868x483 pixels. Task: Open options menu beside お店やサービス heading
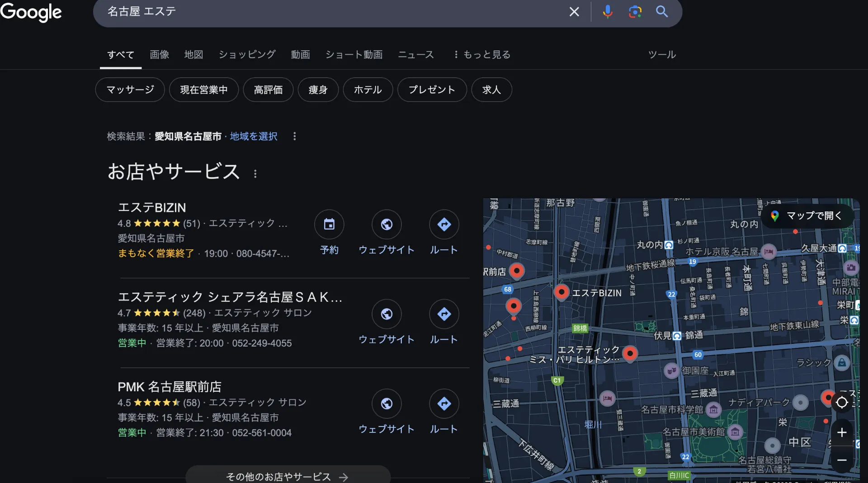click(x=255, y=174)
